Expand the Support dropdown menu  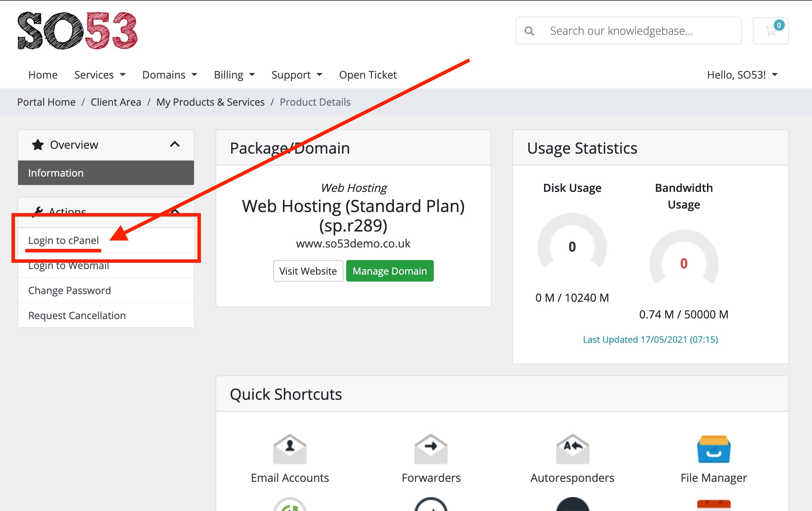(297, 75)
